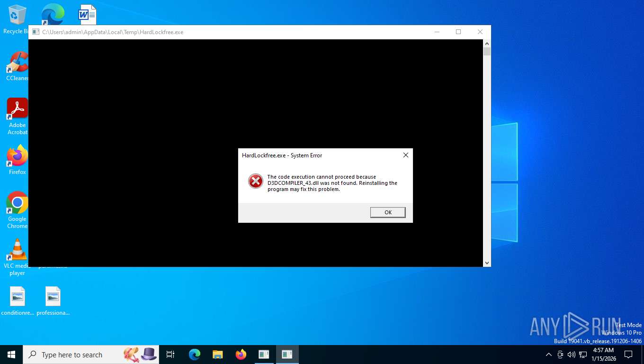The width and height of the screenshot is (644, 364).
Task: Click the console title path HardLockfree.exe
Action: point(113,32)
